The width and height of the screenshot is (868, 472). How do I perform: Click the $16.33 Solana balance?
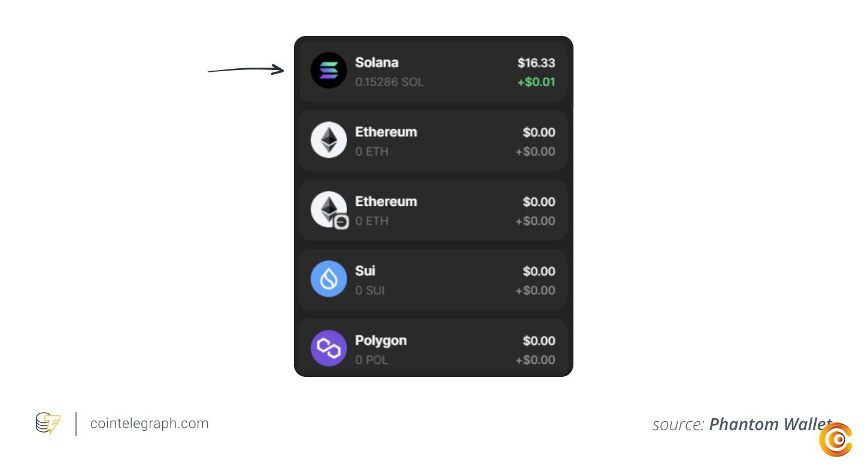coord(536,63)
